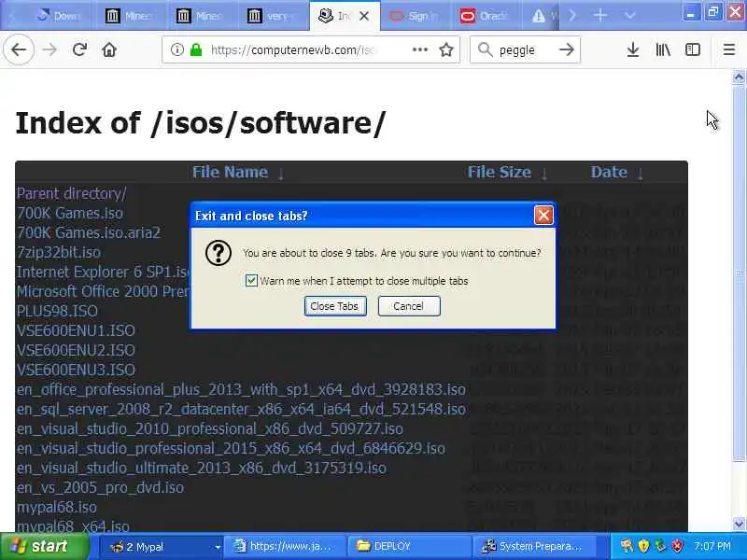Open Microsoft Office 2000 Premium link
This screenshot has height=560, width=747.
103,291
